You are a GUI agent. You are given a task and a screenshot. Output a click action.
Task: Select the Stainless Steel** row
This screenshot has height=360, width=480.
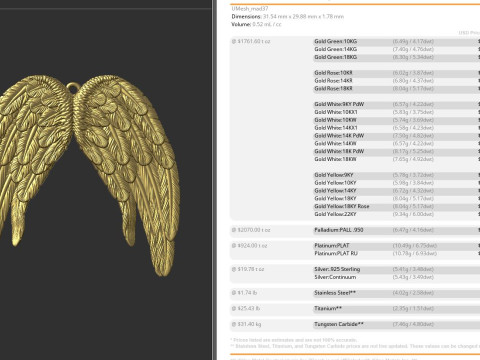[397, 293]
